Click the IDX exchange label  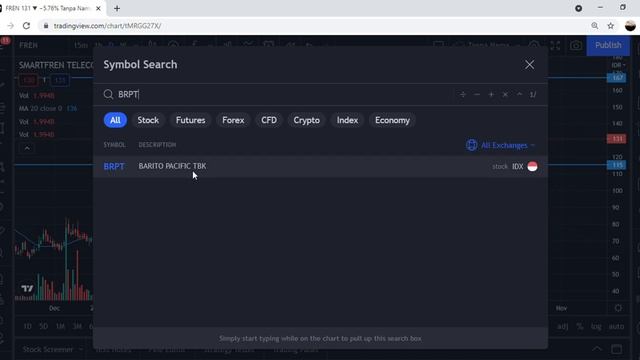click(518, 167)
